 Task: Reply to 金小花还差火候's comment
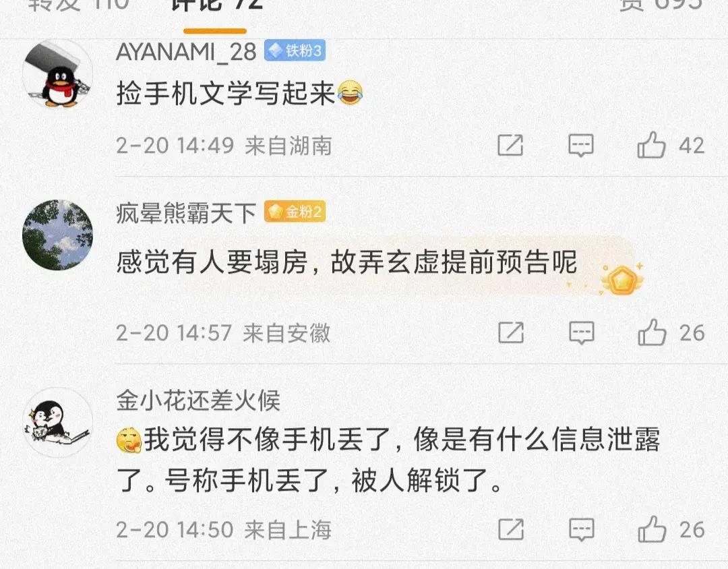coord(581,529)
